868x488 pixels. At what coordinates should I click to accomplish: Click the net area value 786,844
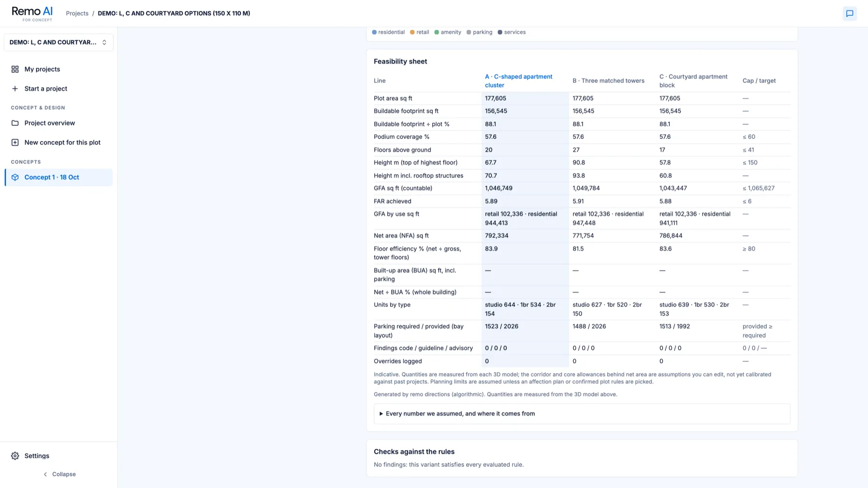[671, 236]
